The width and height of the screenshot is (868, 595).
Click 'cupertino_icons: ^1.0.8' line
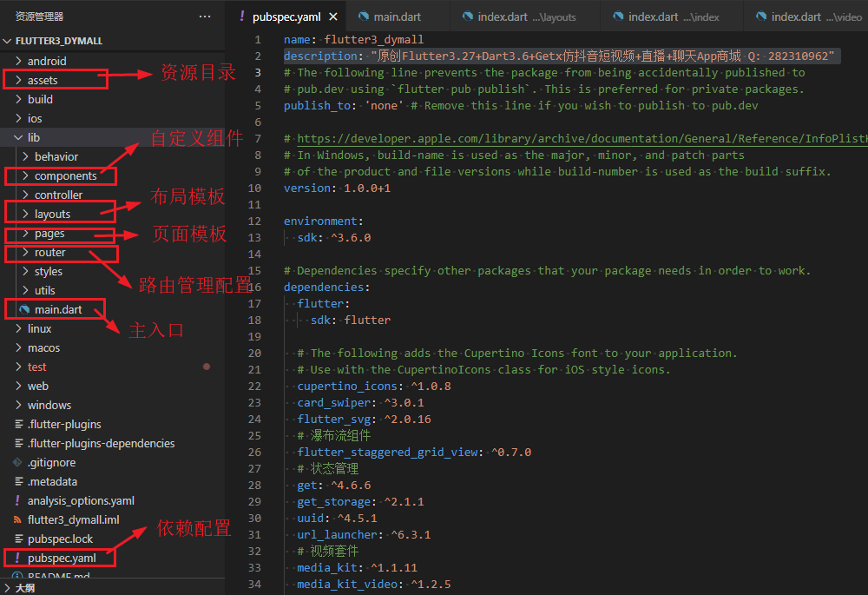pyautogui.click(x=373, y=387)
